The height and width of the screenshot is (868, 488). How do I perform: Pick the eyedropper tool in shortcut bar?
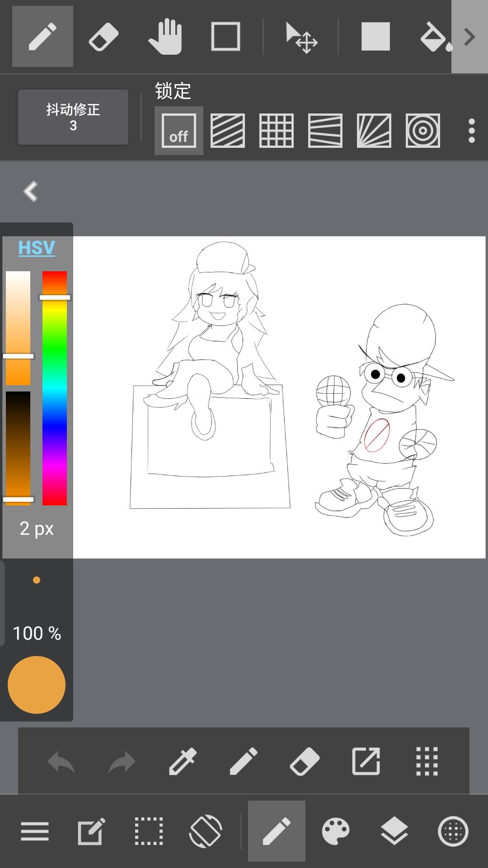183,762
